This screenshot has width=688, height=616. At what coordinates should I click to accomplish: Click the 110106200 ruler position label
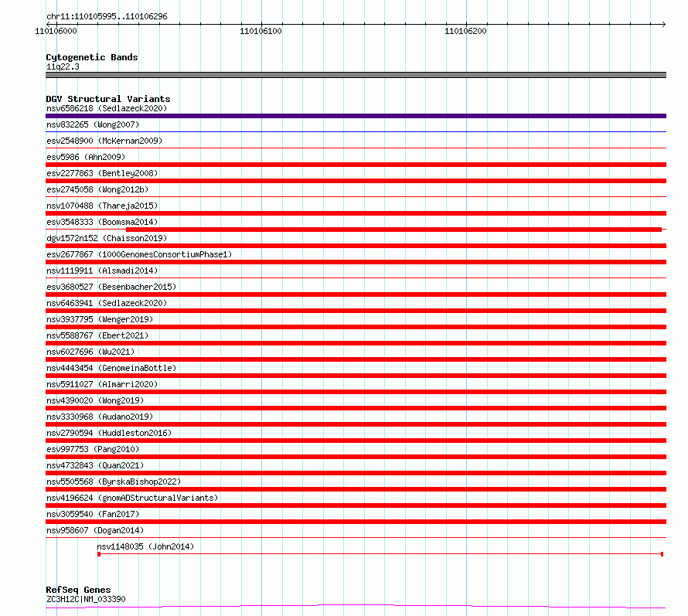[465, 31]
